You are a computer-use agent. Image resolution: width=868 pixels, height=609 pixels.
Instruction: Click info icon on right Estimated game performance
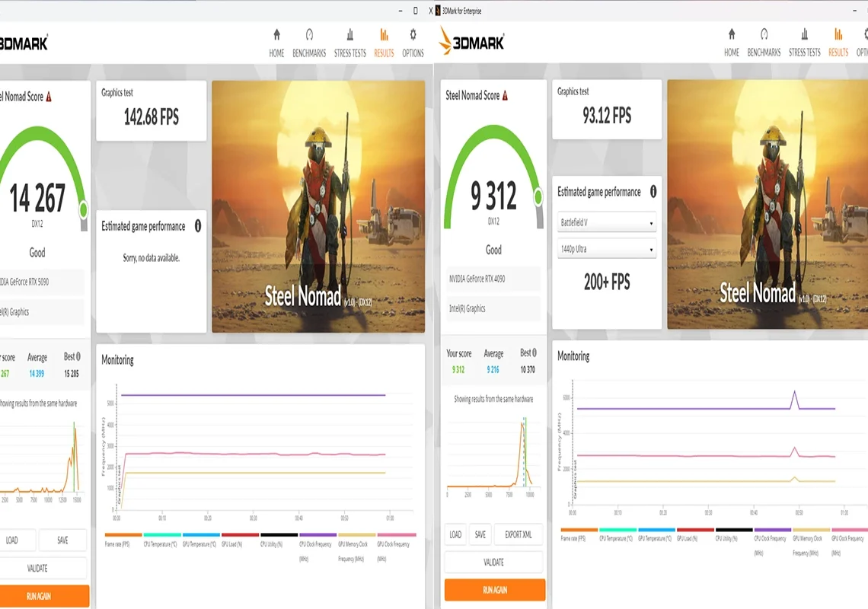(x=653, y=192)
